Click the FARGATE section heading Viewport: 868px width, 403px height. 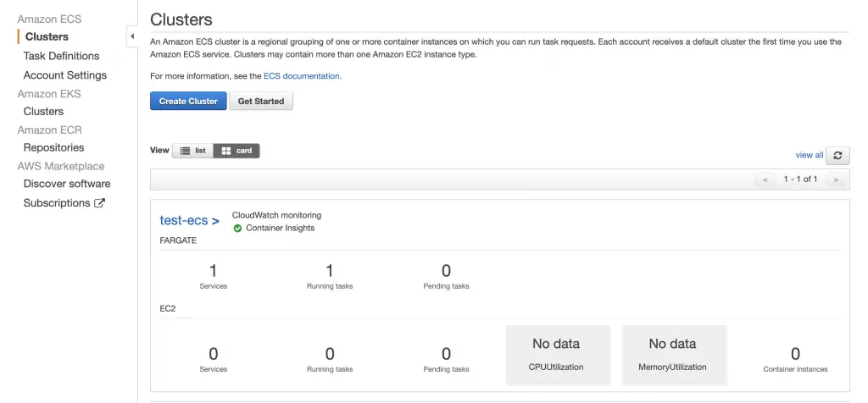point(178,240)
